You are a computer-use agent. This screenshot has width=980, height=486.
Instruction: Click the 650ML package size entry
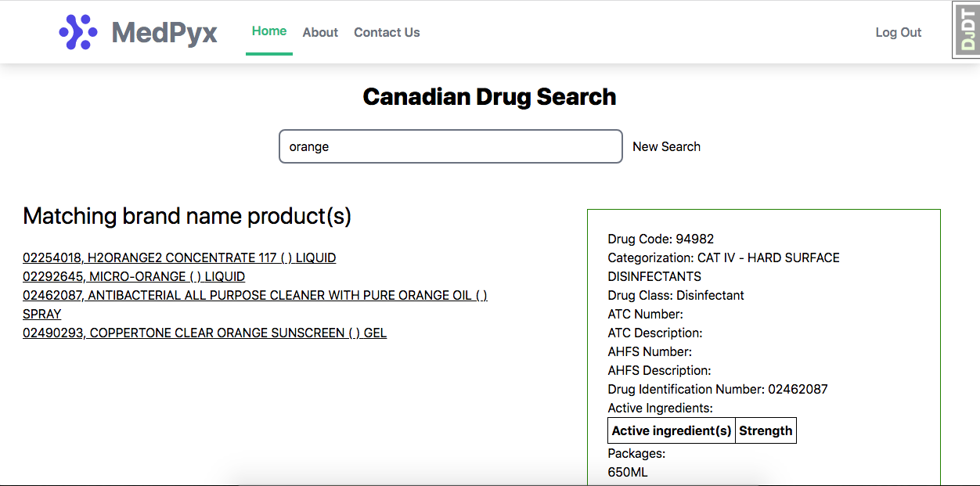[628, 472]
